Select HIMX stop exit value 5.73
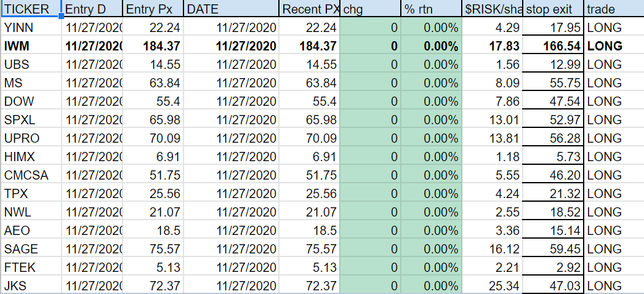The height and width of the screenshot is (294, 644). 553,157
